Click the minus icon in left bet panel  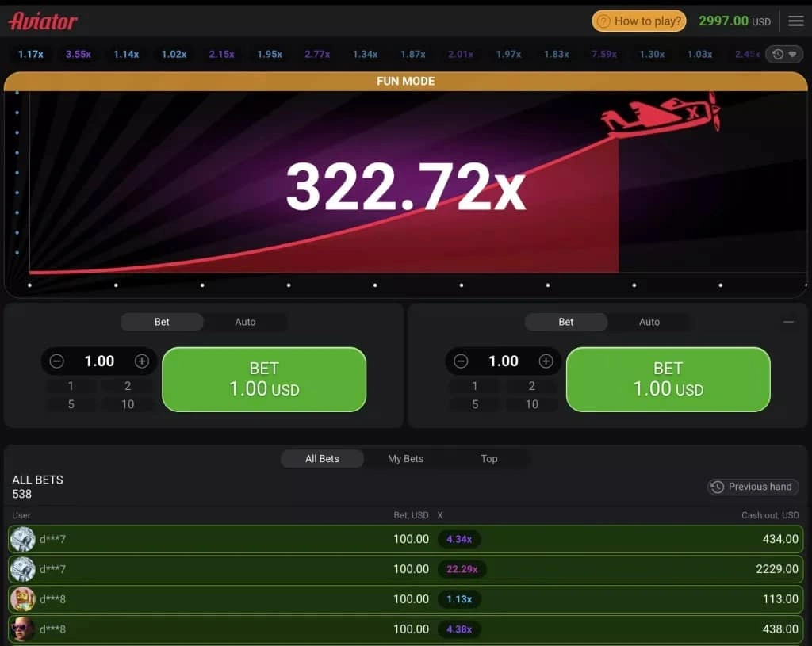point(56,361)
